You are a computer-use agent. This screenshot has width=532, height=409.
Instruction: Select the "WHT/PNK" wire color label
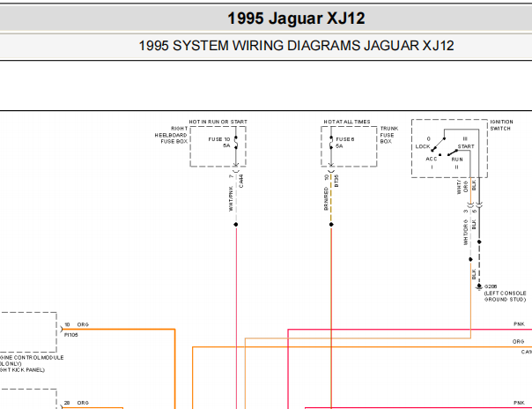tap(231, 198)
